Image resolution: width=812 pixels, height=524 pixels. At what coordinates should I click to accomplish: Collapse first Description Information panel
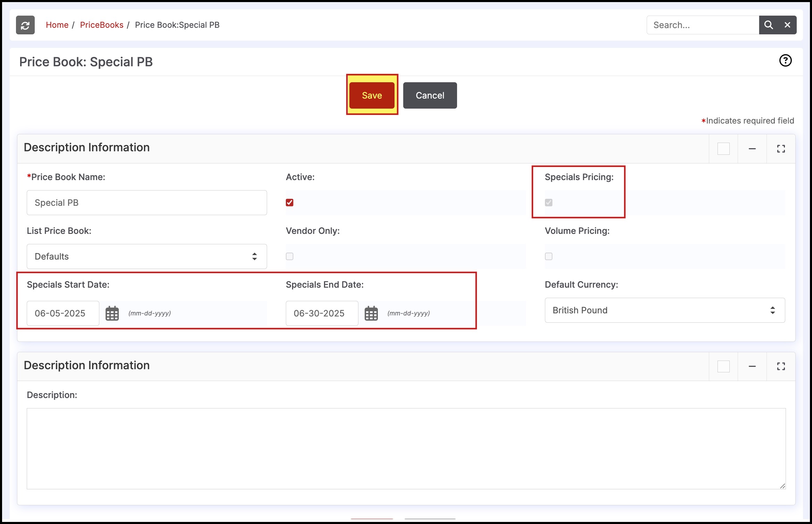[x=752, y=149]
